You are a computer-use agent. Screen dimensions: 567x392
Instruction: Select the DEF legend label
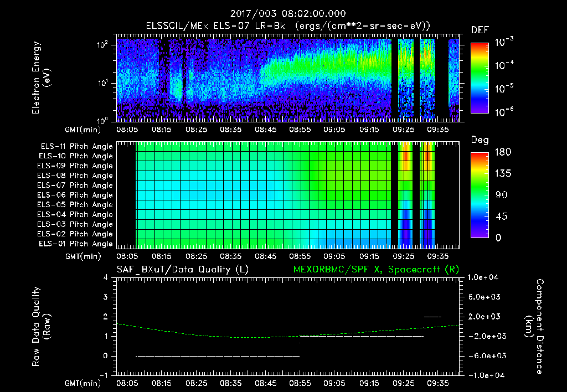480,30
